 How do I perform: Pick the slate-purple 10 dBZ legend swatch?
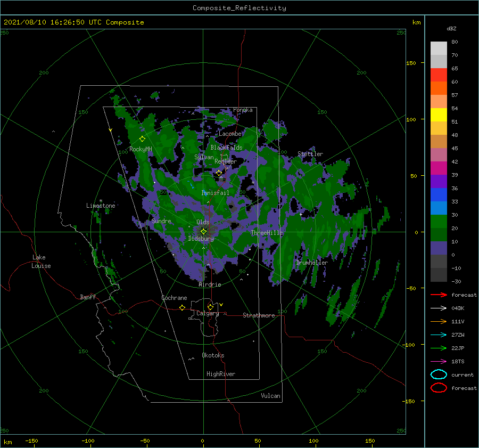click(x=439, y=248)
